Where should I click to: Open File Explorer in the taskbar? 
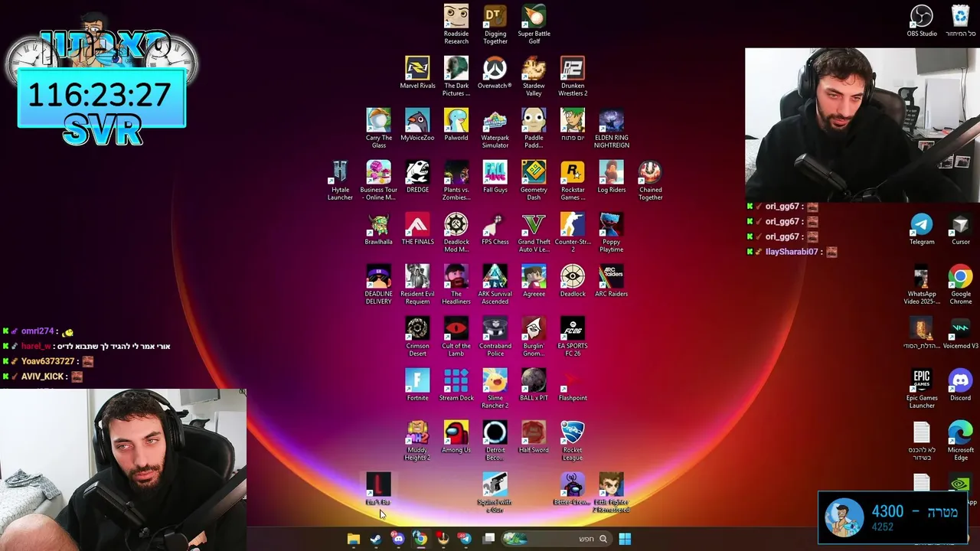(354, 539)
